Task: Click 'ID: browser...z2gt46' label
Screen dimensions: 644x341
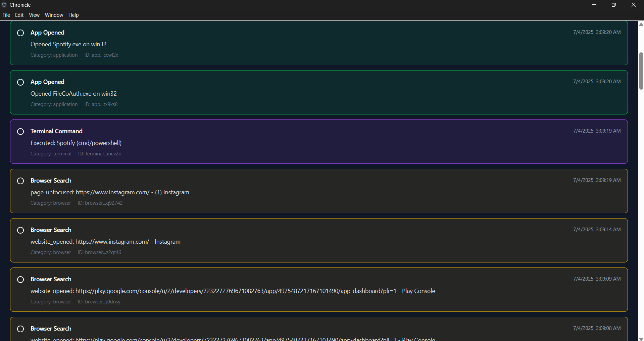Action: (x=99, y=252)
